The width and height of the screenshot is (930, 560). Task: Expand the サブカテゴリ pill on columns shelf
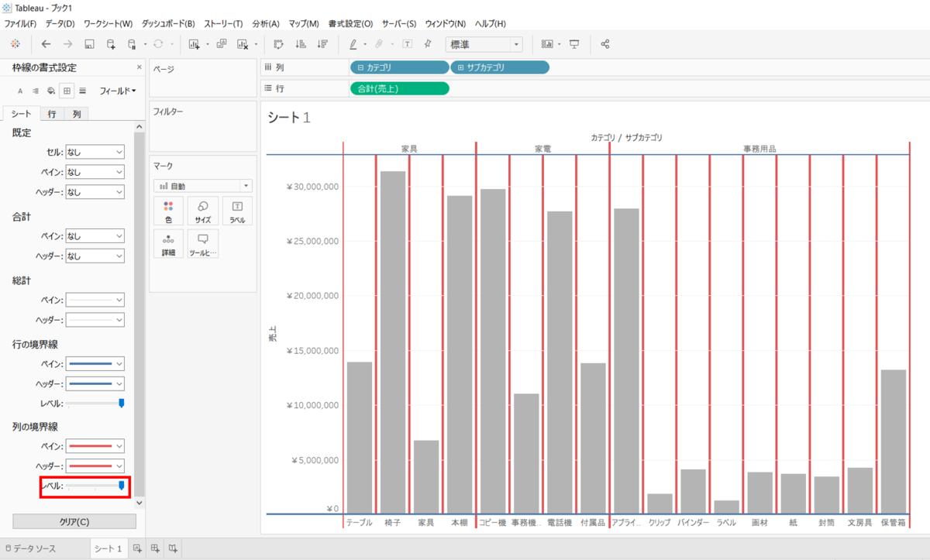point(461,67)
